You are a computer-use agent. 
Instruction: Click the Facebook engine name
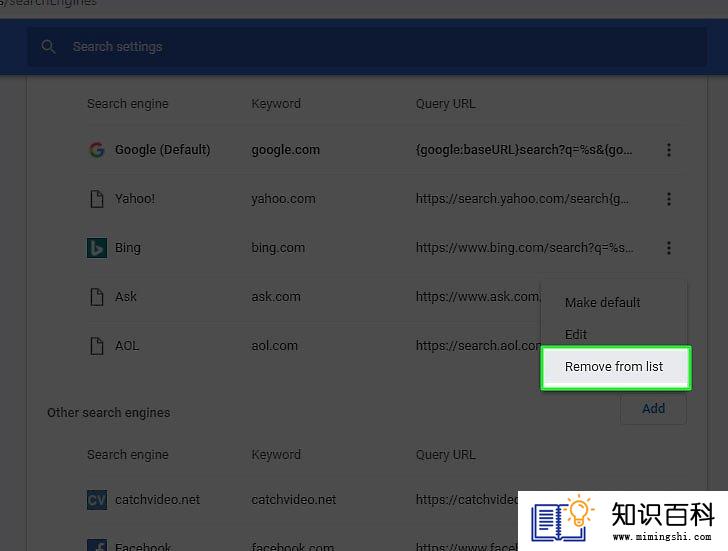click(x=143, y=546)
